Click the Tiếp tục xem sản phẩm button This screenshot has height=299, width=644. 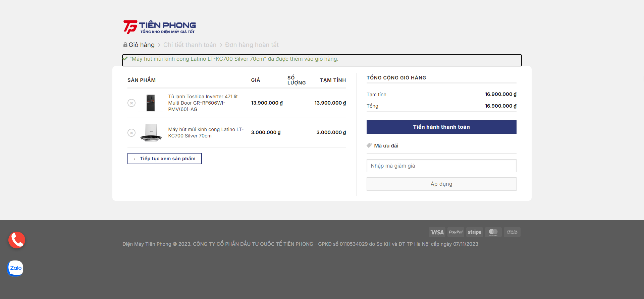coord(164,159)
